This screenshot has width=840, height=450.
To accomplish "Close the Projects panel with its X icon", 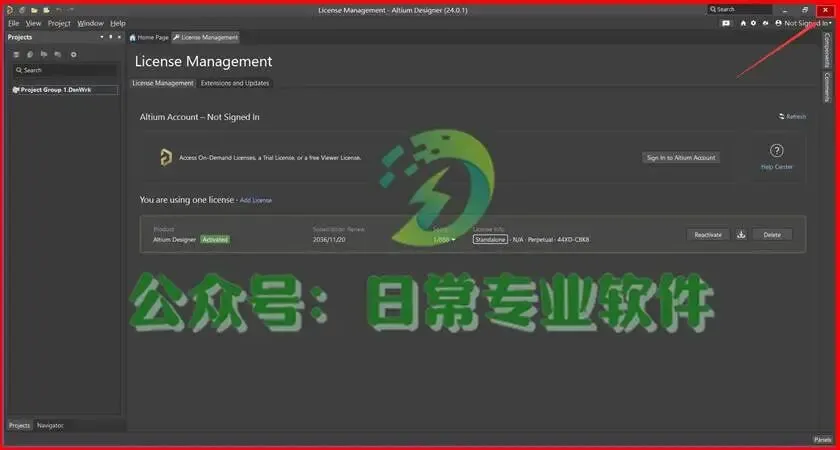I will tap(119, 37).
